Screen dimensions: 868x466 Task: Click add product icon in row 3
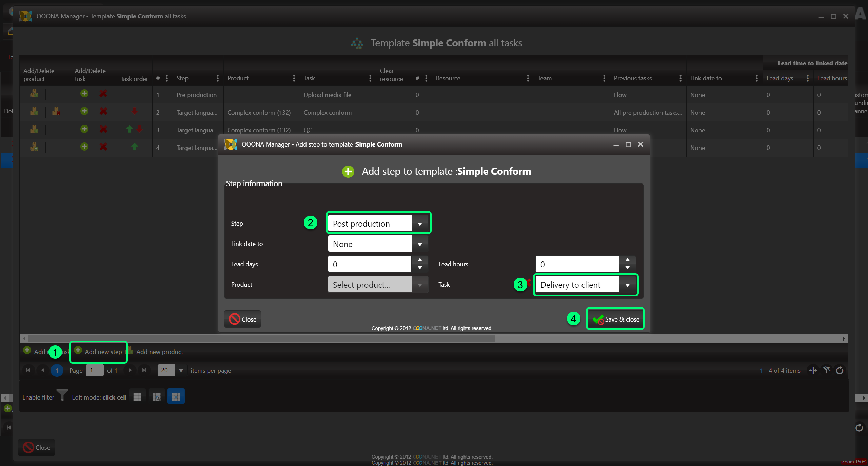tap(34, 129)
